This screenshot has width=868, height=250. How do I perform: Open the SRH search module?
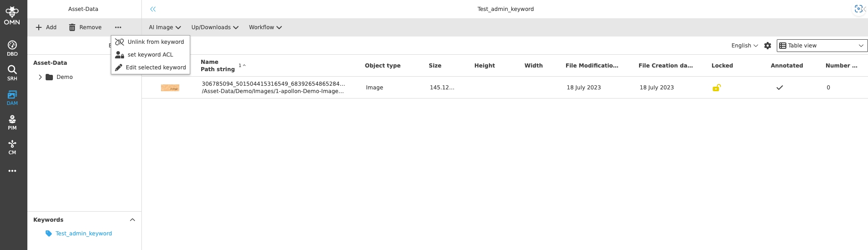(12, 73)
